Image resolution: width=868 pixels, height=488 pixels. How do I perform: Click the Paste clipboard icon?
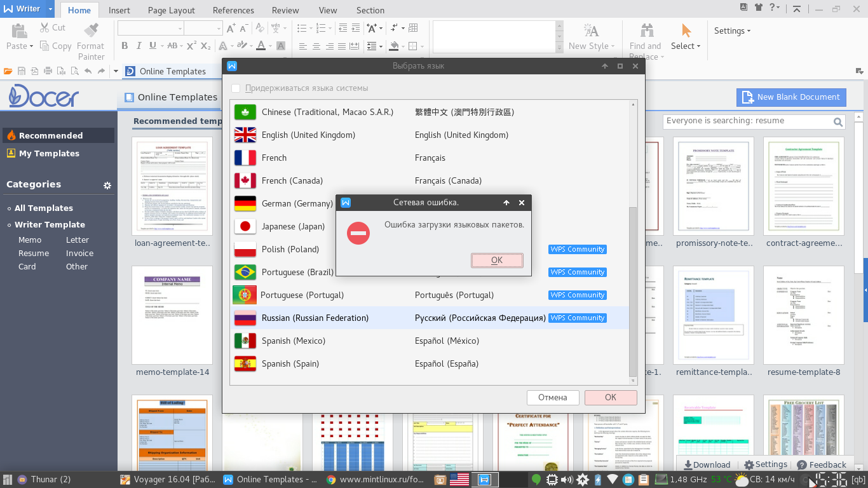20,30
